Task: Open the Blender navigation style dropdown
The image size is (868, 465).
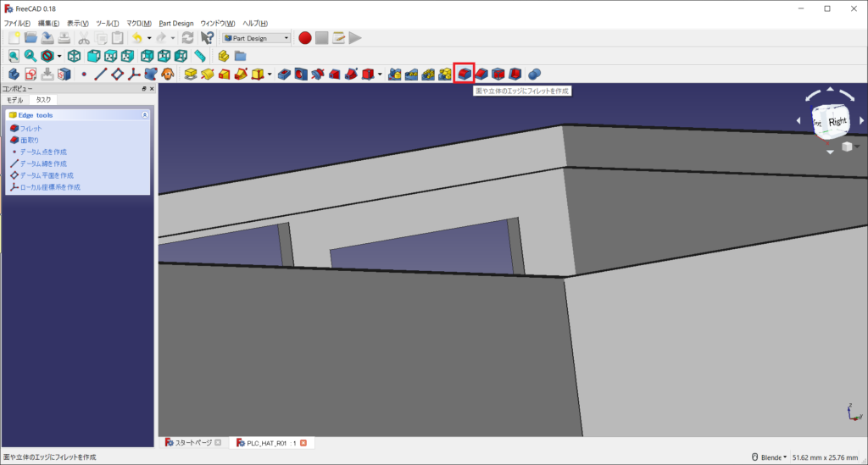Action: tap(769, 457)
